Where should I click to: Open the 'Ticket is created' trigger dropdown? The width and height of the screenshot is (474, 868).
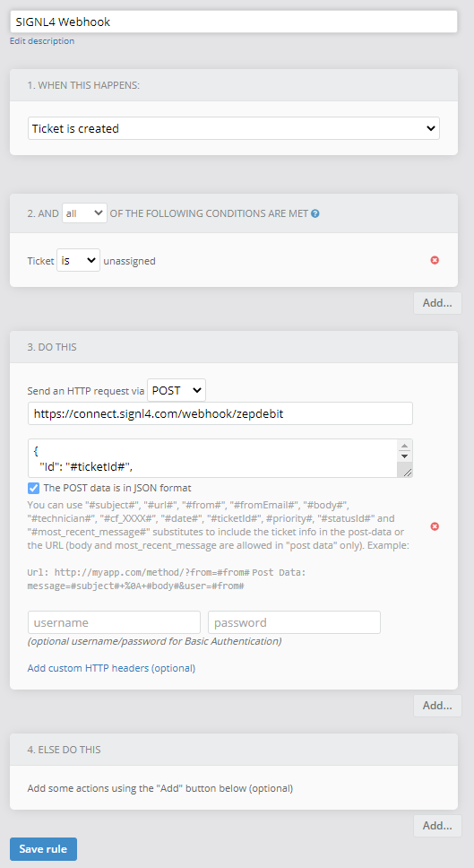click(233, 128)
